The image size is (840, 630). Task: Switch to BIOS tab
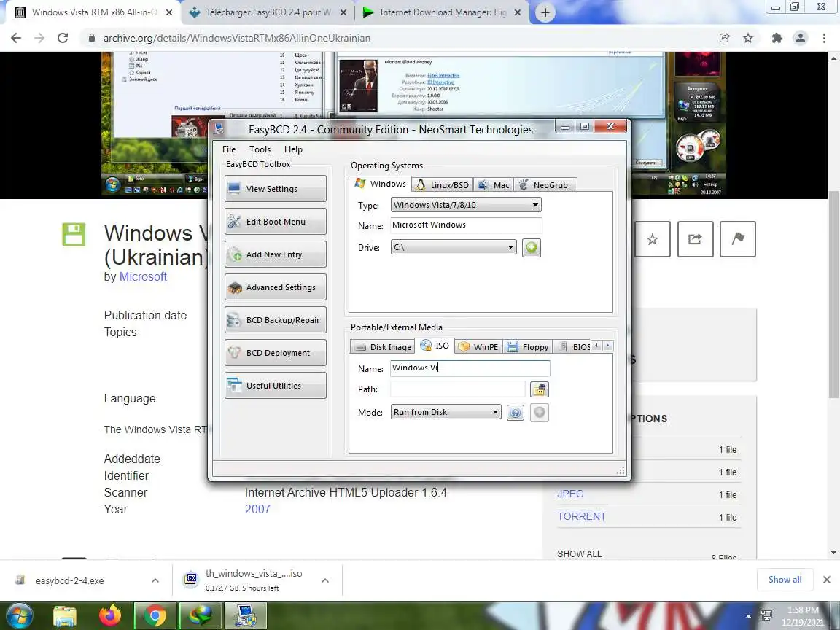pos(575,346)
